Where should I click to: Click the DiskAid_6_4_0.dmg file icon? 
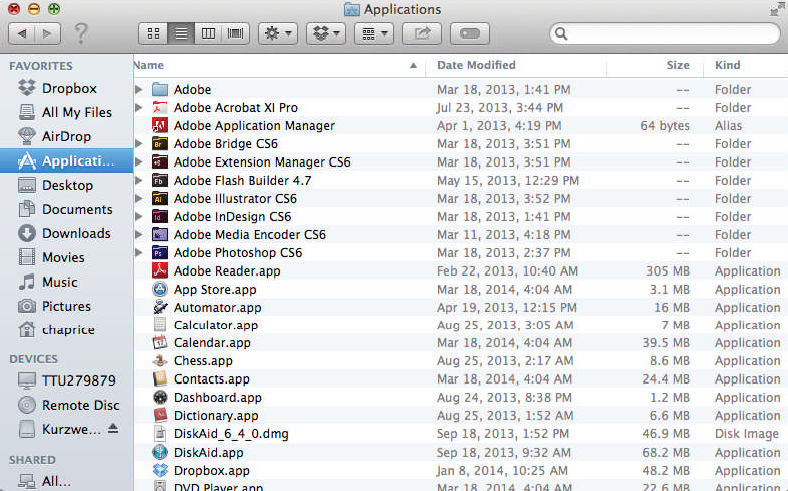point(160,434)
